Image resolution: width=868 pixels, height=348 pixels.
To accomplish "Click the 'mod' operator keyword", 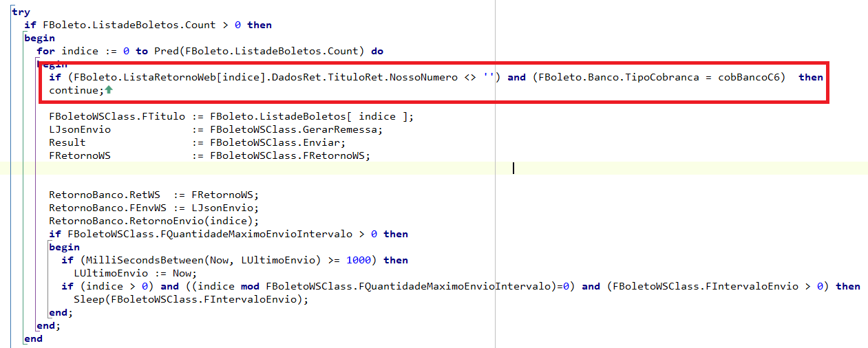I will pos(251,286).
